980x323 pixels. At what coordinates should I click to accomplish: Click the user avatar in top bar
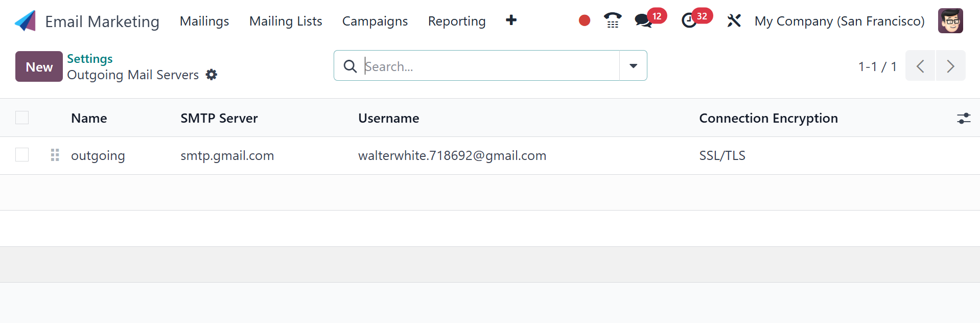click(950, 21)
